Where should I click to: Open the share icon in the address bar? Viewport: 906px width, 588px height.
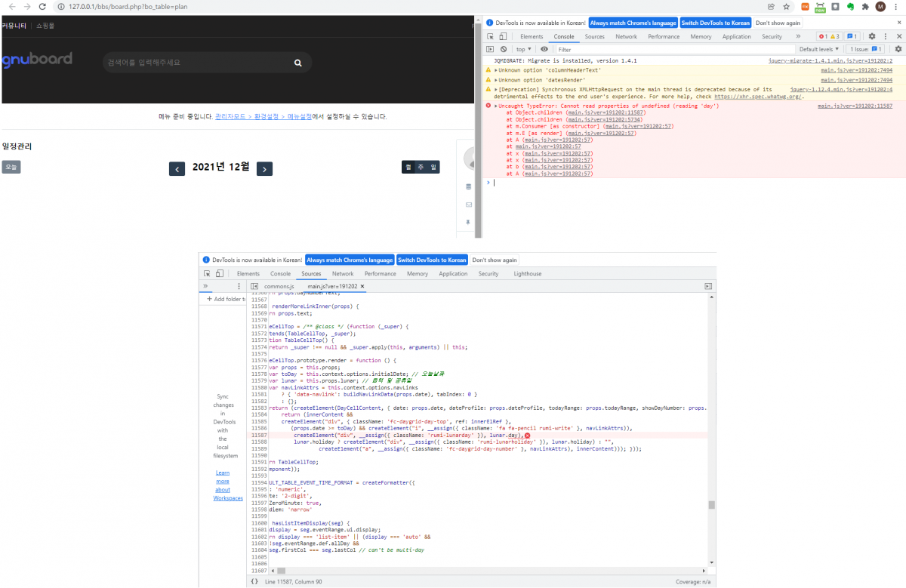771,6
